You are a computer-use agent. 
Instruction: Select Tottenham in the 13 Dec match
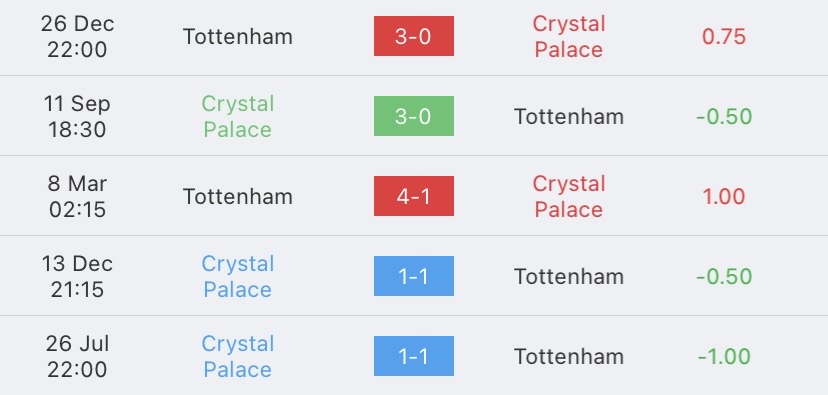(569, 277)
